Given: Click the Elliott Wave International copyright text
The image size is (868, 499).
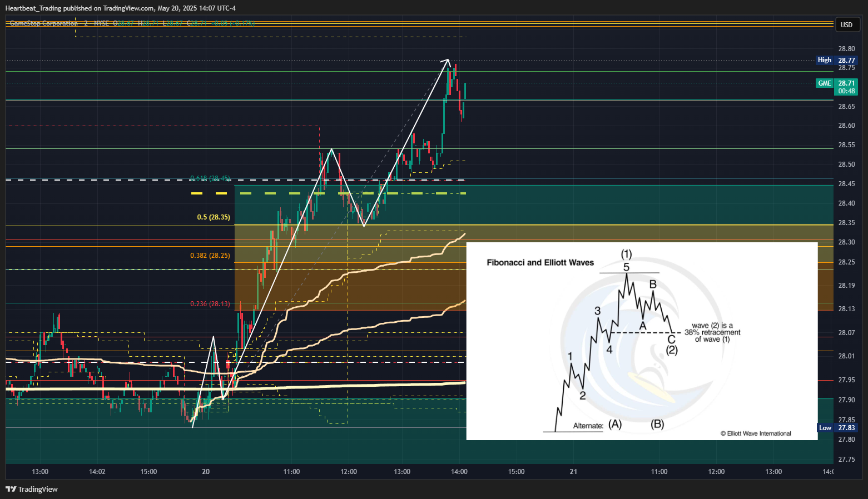Looking at the screenshot, I should pyautogui.click(x=756, y=433).
